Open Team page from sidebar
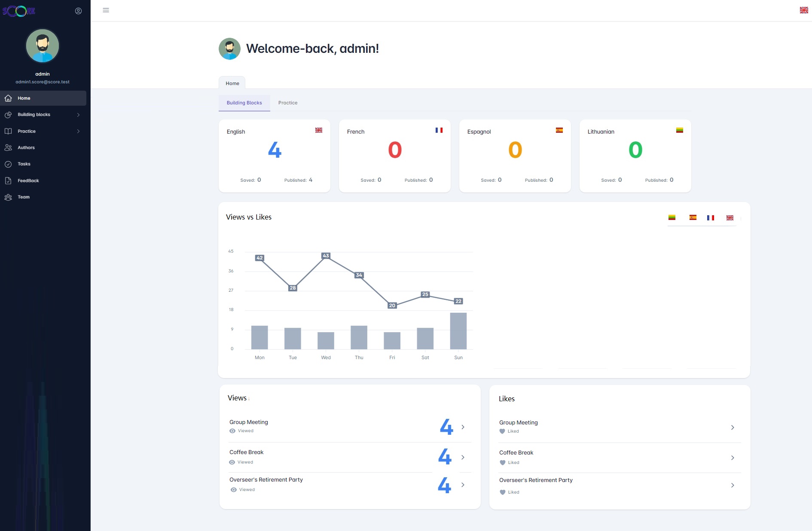Screen dimensions: 812x531 24,197
